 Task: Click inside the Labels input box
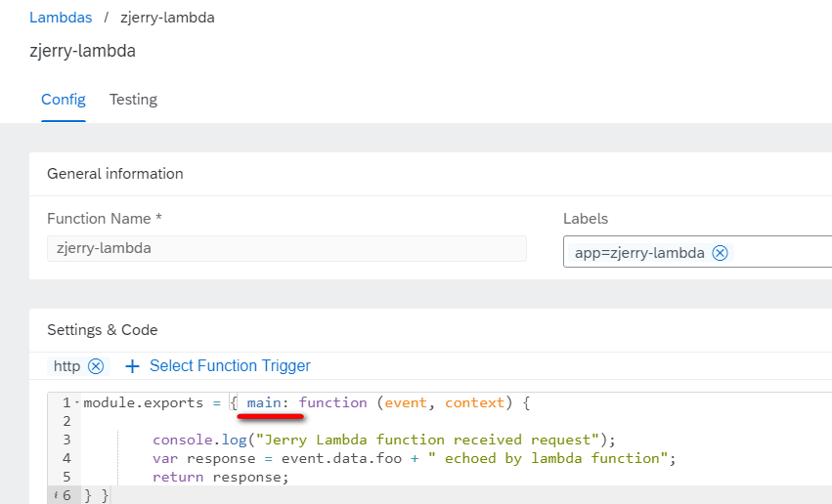tap(780, 252)
